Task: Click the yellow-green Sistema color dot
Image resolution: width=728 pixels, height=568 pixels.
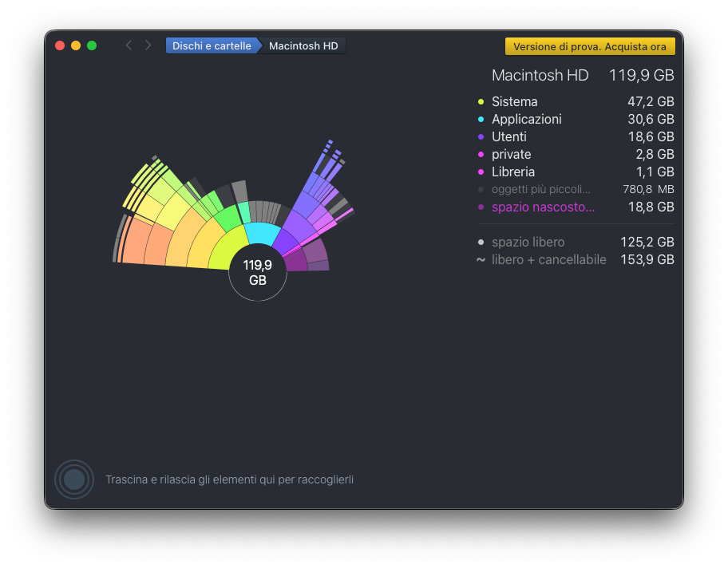Action: tap(481, 101)
